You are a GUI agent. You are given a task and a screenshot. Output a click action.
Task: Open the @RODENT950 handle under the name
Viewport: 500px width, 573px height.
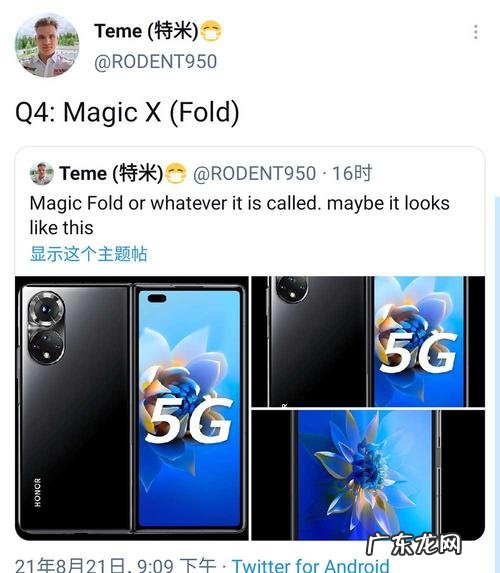coord(155,61)
